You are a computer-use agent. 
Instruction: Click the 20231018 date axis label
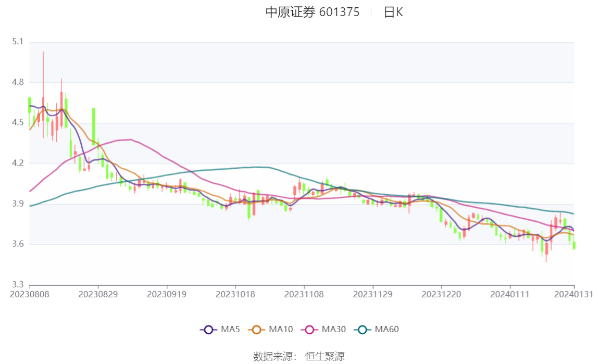(x=235, y=295)
